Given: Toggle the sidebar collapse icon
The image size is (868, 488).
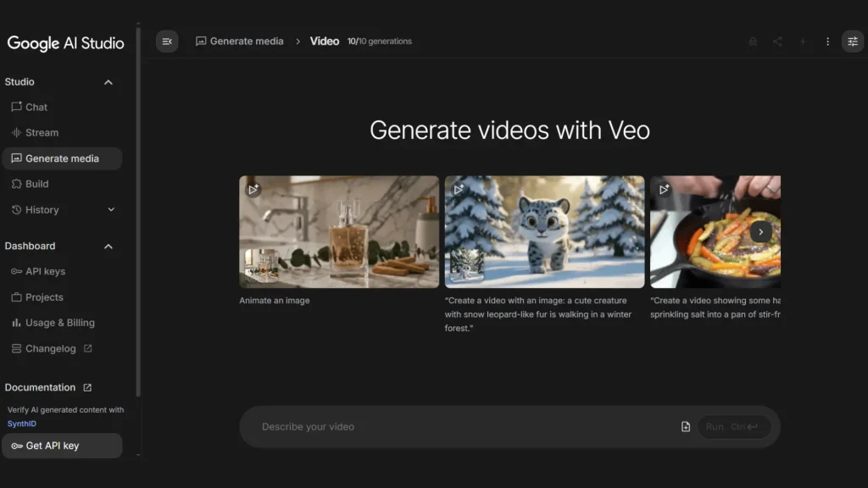Looking at the screenshot, I should click(x=167, y=42).
